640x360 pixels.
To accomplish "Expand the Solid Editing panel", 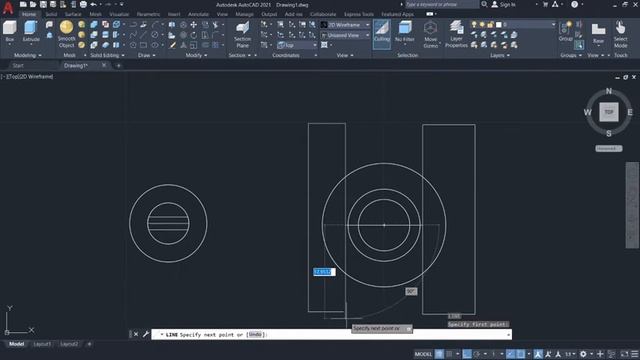I will [x=107, y=55].
